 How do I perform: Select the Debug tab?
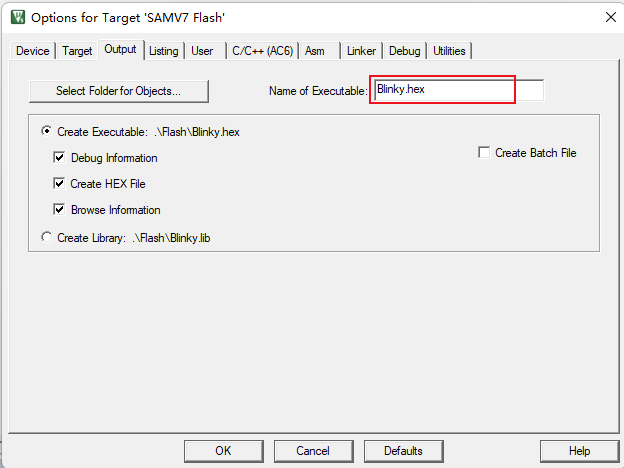click(404, 51)
